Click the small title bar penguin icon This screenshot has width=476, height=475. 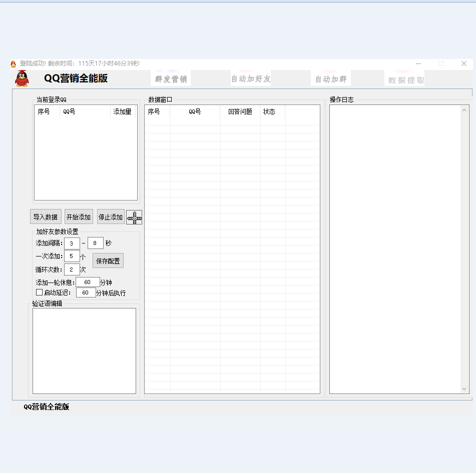point(14,63)
